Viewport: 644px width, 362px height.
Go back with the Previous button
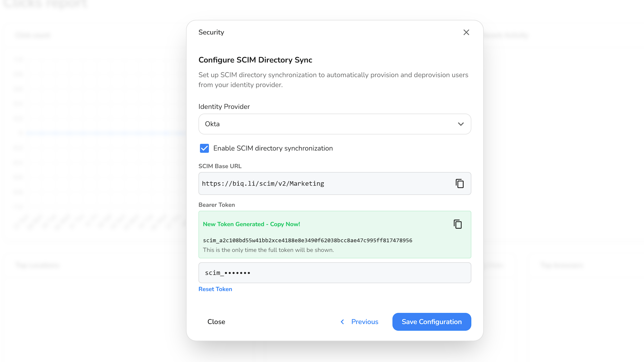360,322
